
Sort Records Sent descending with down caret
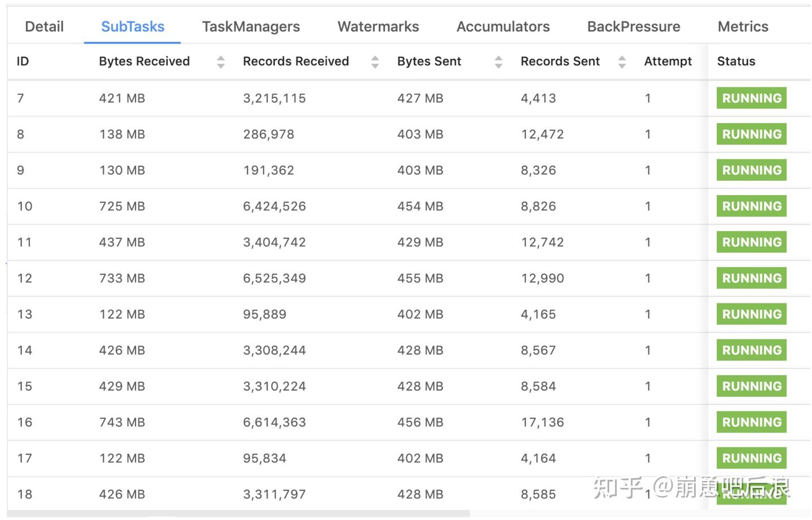pyautogui.click(x=622, y=65)
